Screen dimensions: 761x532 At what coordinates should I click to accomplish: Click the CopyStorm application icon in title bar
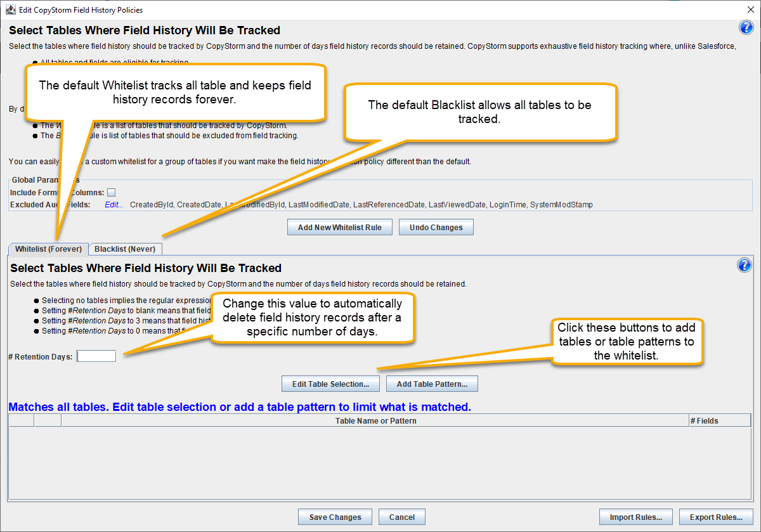(x=10, y=10)
